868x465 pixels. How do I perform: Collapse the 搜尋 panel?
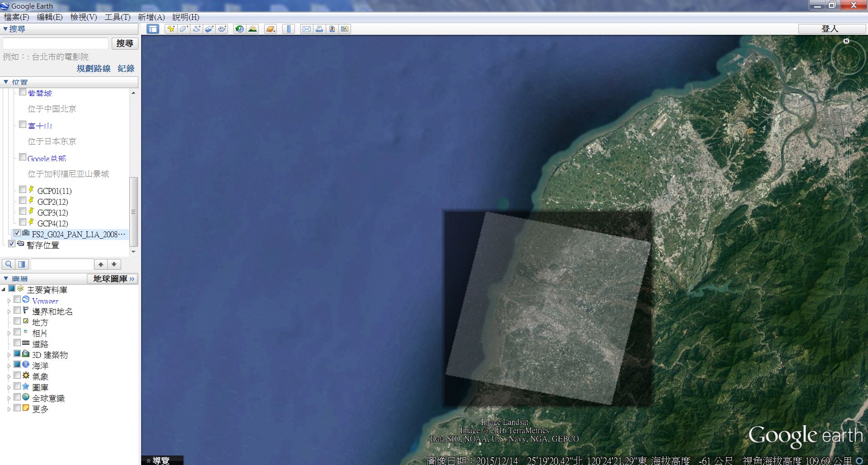[5, 29]
